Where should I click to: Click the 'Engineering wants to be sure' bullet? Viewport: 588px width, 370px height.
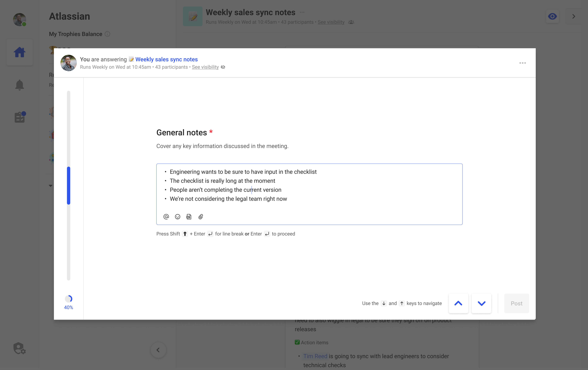tap(243, 172)
